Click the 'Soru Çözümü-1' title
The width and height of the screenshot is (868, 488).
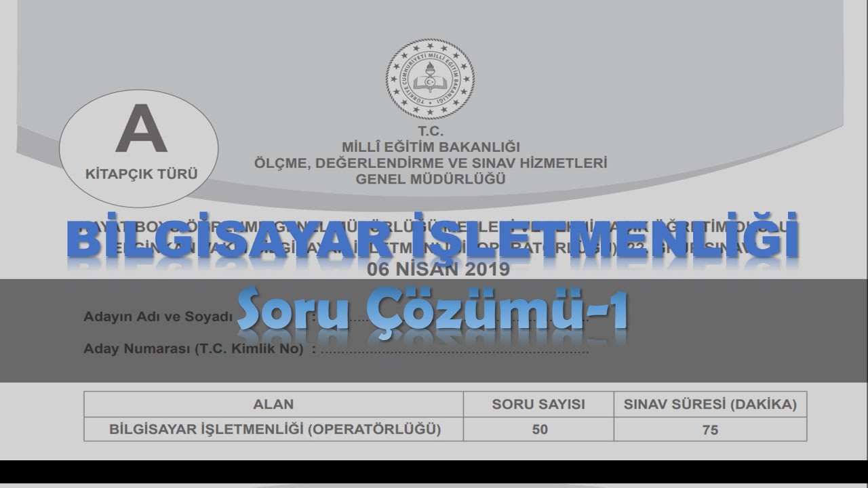pos(433,313)
